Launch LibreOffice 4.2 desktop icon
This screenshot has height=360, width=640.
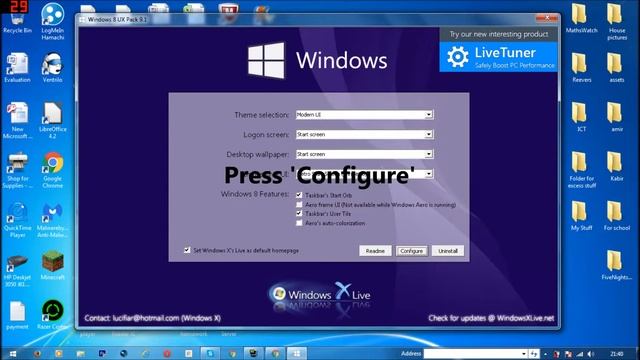coord(53,120)
